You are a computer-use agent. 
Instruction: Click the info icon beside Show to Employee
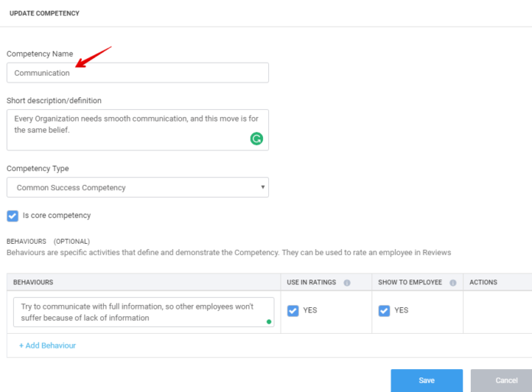coord(453,283)
